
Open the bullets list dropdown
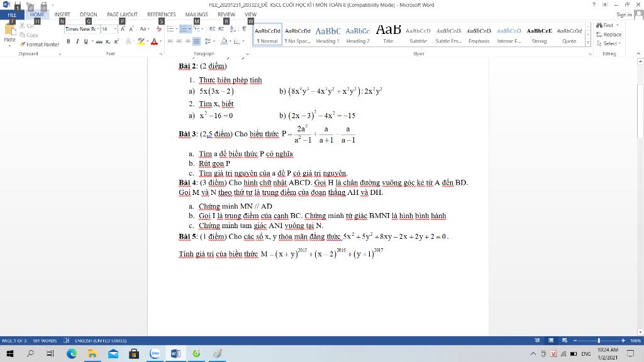click(177, 29)
